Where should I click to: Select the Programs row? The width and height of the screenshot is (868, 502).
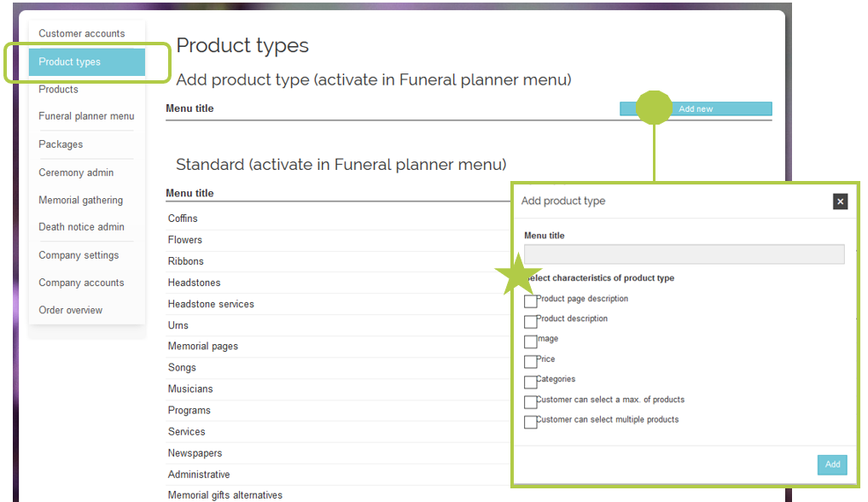pyautogui.click(x=338, y=411)
